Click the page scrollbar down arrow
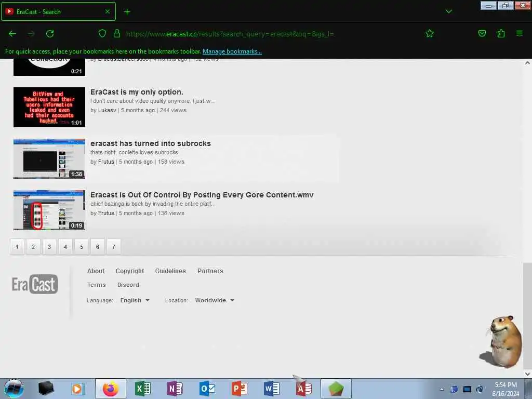 527,374
